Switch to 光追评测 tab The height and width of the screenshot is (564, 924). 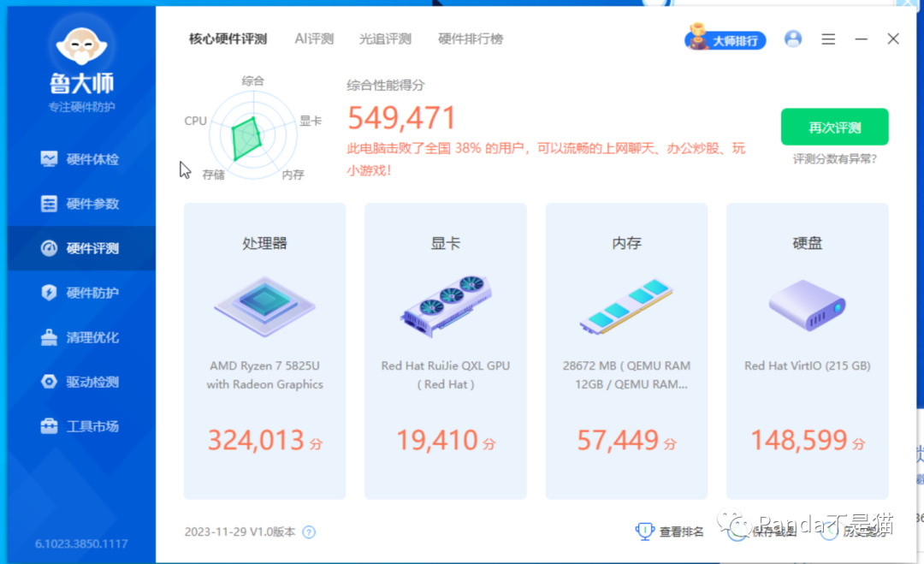point(385,39)
